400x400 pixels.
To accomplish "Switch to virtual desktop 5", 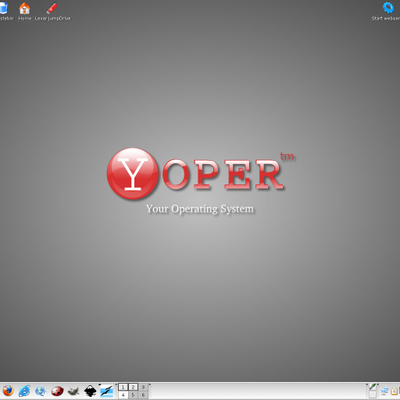I will pos(133,395).
